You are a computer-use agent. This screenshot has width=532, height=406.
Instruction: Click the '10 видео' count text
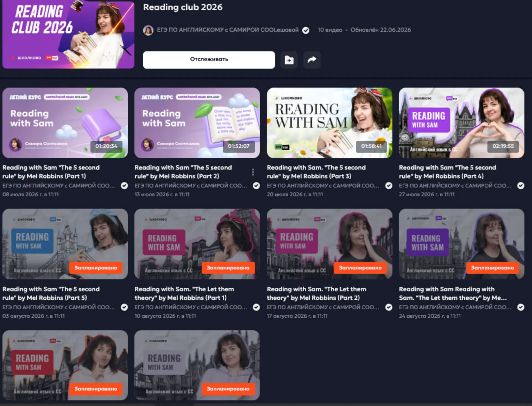pyautogui.click(x=330, y=30)
